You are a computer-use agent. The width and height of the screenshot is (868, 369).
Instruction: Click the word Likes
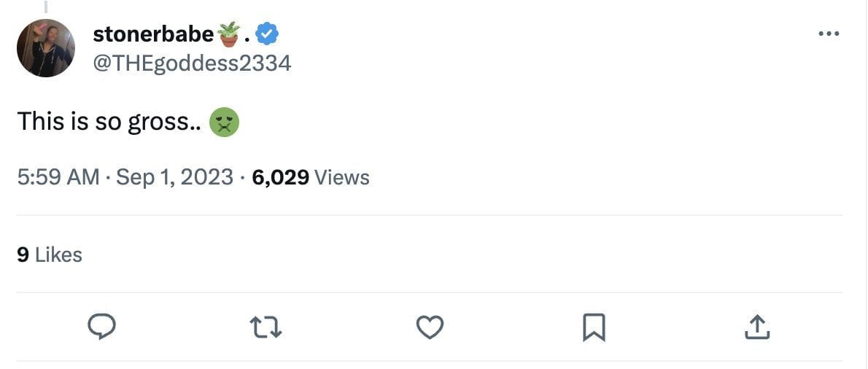58,255
